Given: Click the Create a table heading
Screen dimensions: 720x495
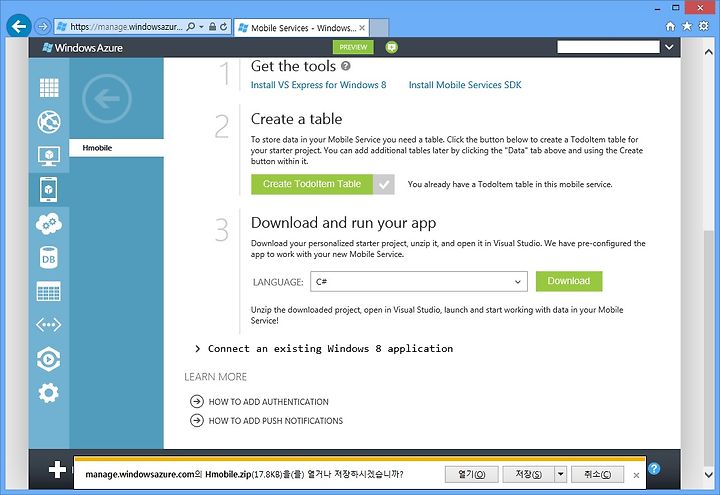Looking at the screenshot, I should [x=297, y=119].
